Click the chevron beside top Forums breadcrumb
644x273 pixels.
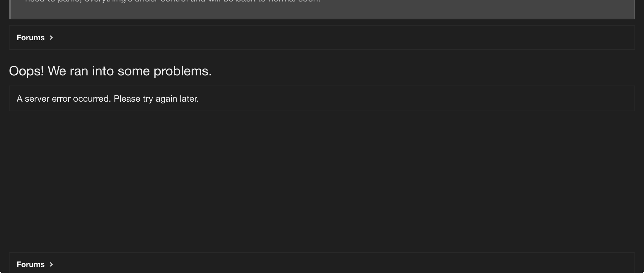(x=51, y=38)
